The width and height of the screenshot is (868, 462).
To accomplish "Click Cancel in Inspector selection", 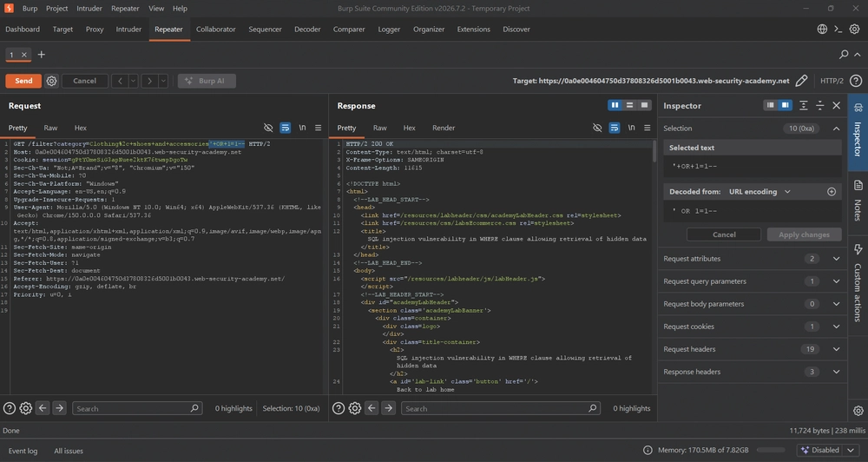I will click(724, 234).
